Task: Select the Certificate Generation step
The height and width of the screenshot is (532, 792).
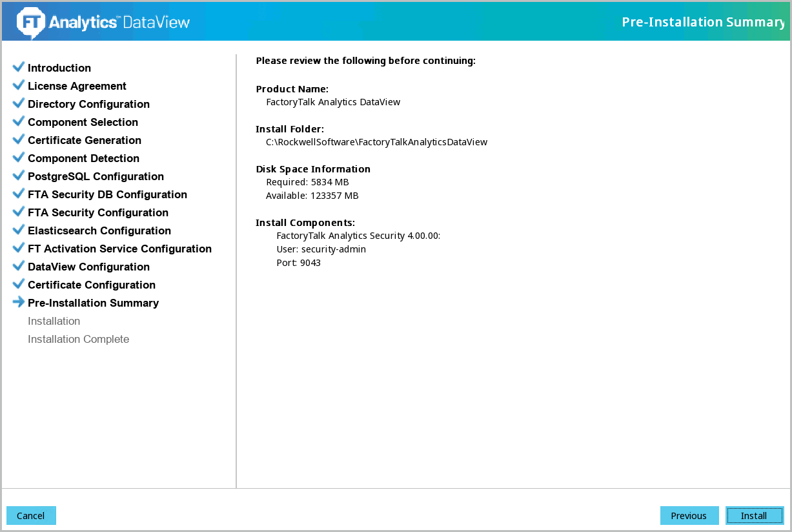Action: coord(84,140)
